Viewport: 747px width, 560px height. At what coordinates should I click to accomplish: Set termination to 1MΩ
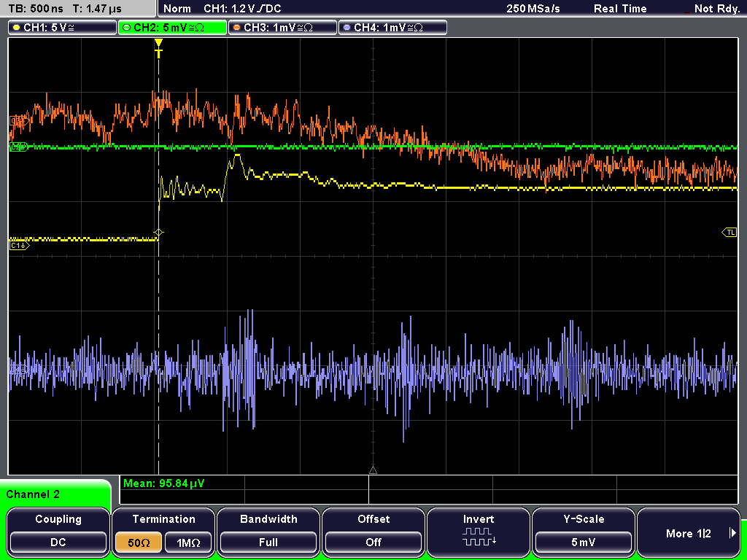coord(188,542)
